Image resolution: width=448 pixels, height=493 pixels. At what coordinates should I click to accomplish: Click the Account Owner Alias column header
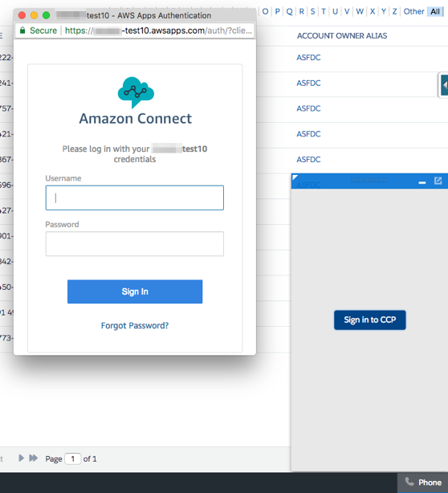coord(342,36)
